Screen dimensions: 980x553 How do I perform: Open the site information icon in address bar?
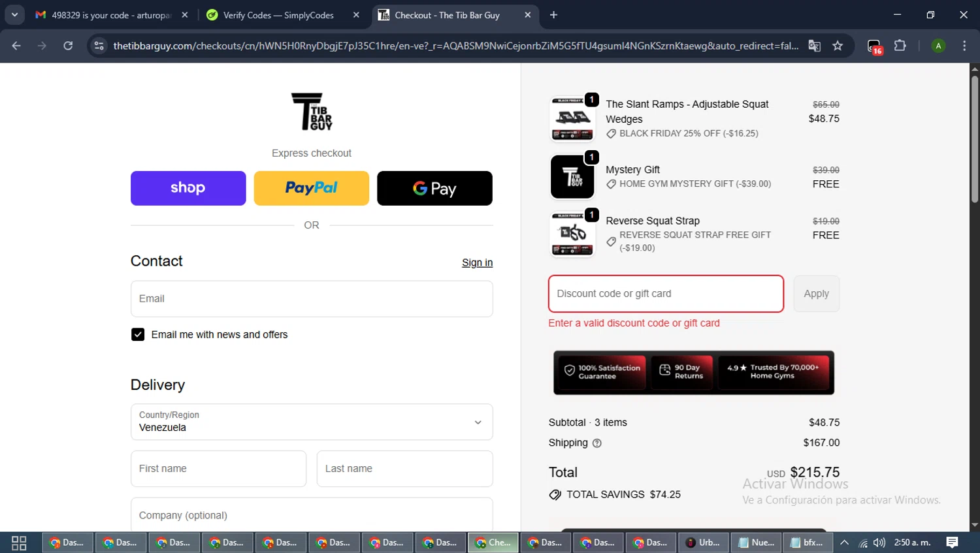coord(99,46)
